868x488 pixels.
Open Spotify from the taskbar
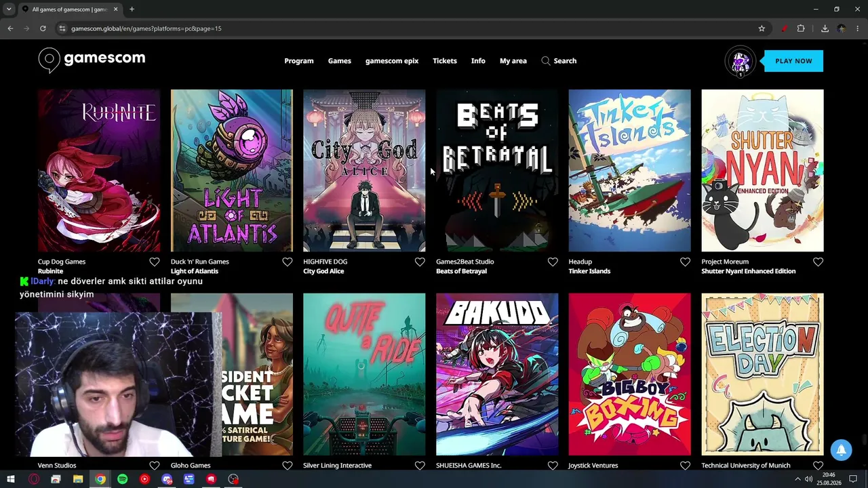(122, 479)
